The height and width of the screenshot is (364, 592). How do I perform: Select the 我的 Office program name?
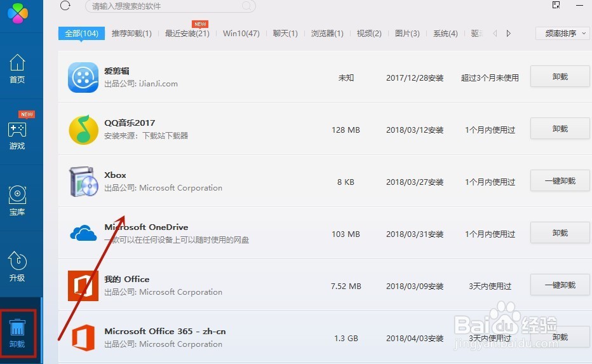[x=127, y=280]
